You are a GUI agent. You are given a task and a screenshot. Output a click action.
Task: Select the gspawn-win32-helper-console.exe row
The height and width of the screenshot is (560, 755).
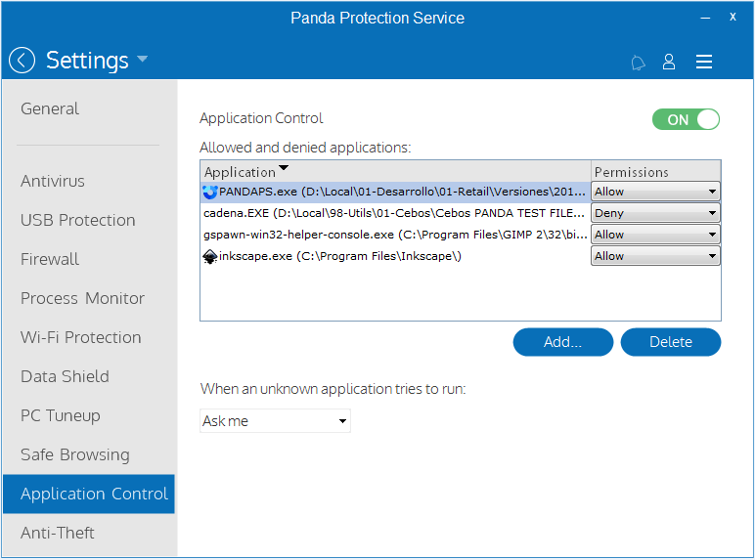[395, 235]
